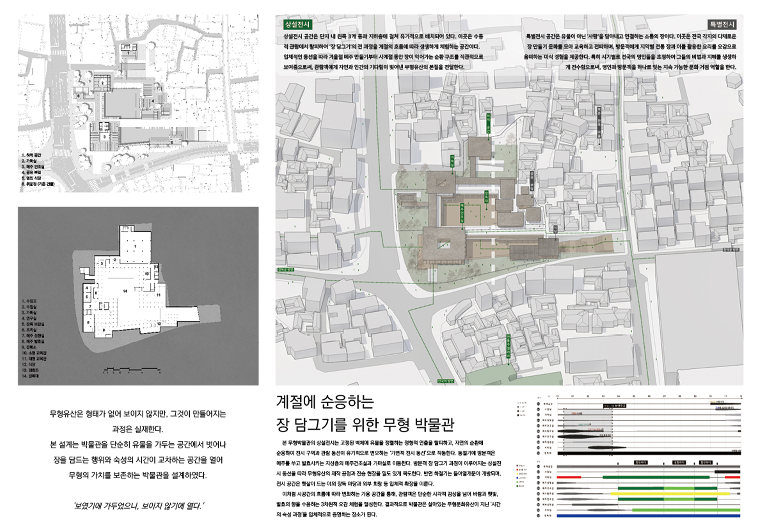Select the site plan drawing at top left
The image size is (762, 532).
(x=138, y=104)
